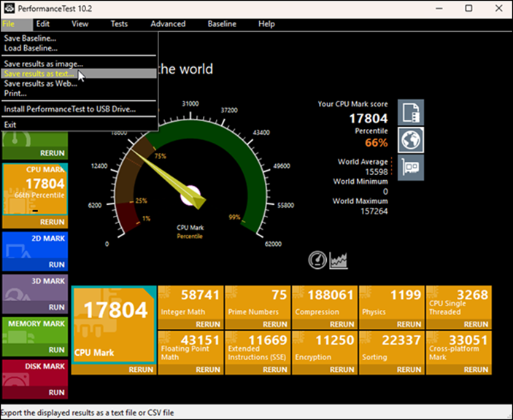
Task: Choose Load Baseline... from the File menu
Action: 79,48
